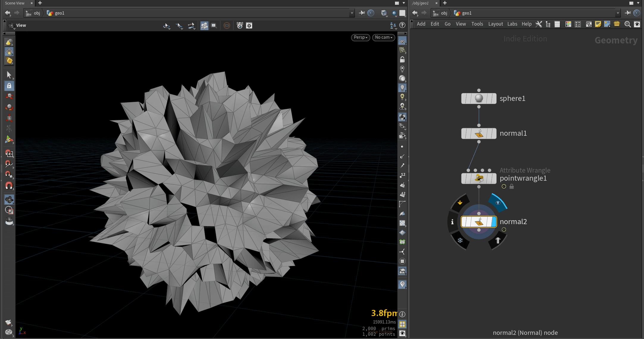Screen dimensions: 644x339
Task: Open the network editor Find (magnifier) icon
Action: coord(627,24)
